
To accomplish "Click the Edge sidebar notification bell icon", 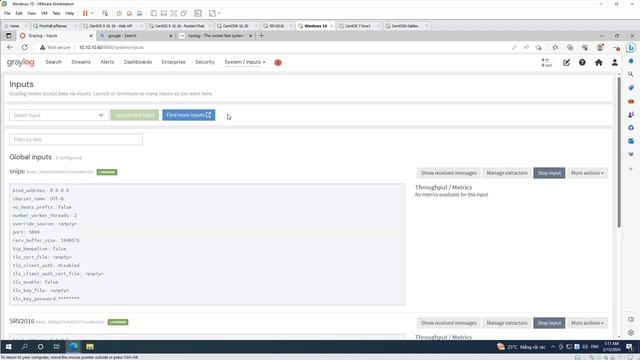I will [x=631, y=61].
